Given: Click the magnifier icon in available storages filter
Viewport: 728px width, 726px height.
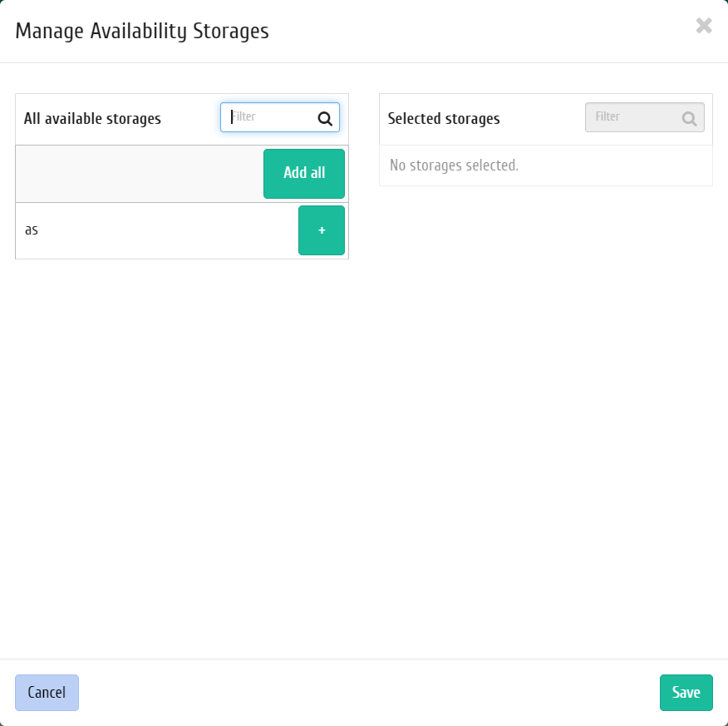Looking at the screenshot, I should pos(325,119).
